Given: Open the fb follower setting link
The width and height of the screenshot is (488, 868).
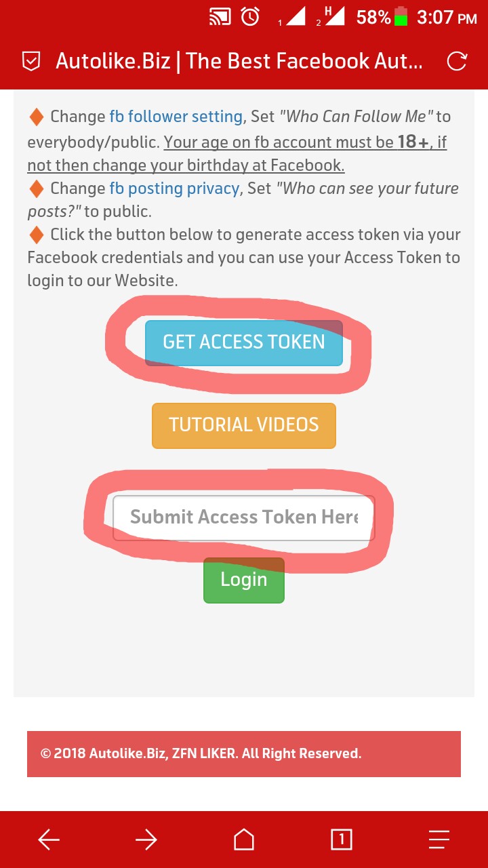Looking at the screenshot, I should point(176,117).
